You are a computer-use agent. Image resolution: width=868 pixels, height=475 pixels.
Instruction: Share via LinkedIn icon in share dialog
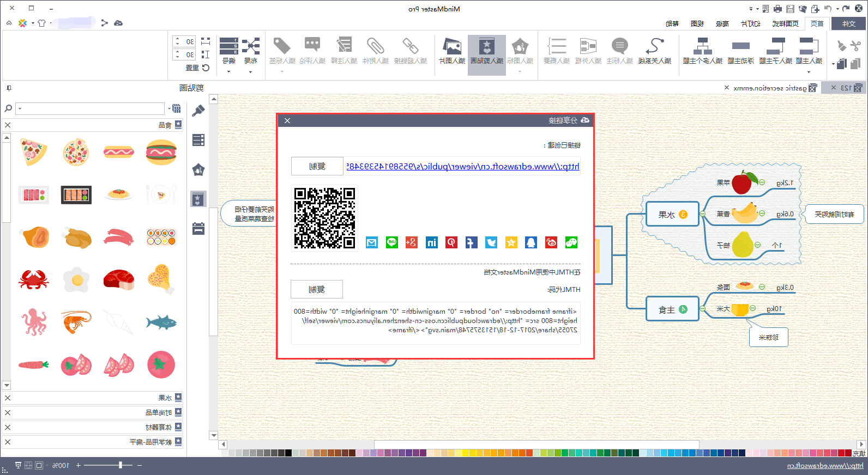pyautogui.click(x=431, y=242)
